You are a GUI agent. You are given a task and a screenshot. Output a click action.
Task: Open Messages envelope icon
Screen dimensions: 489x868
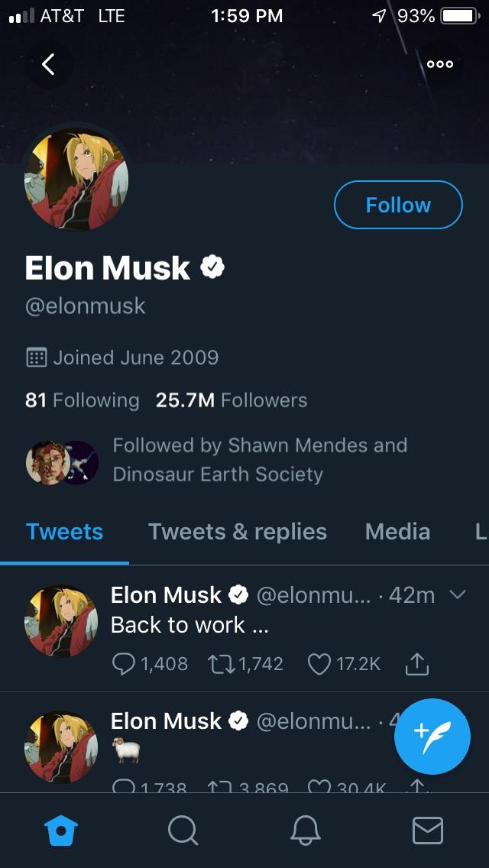point(427,830)
